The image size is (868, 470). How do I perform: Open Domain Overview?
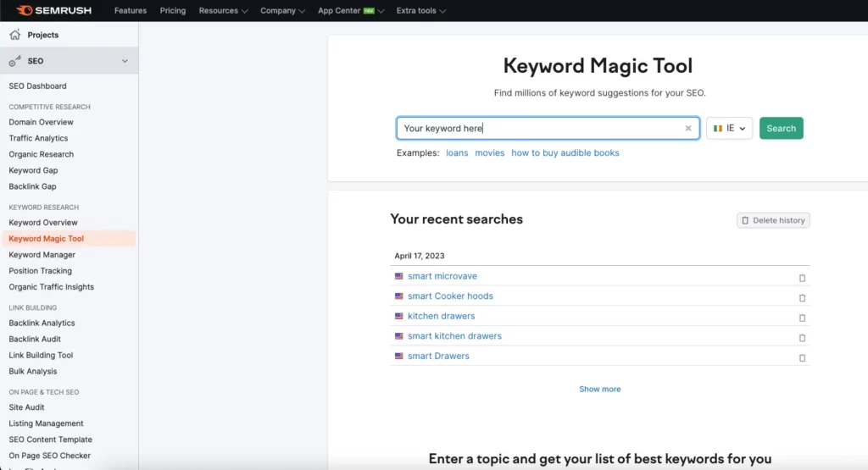[41, 122]
